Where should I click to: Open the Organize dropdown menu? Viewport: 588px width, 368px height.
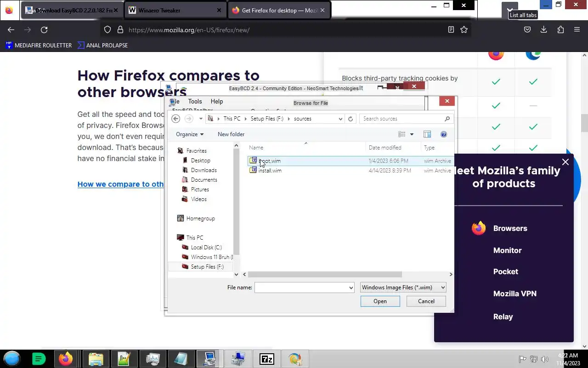189,134
